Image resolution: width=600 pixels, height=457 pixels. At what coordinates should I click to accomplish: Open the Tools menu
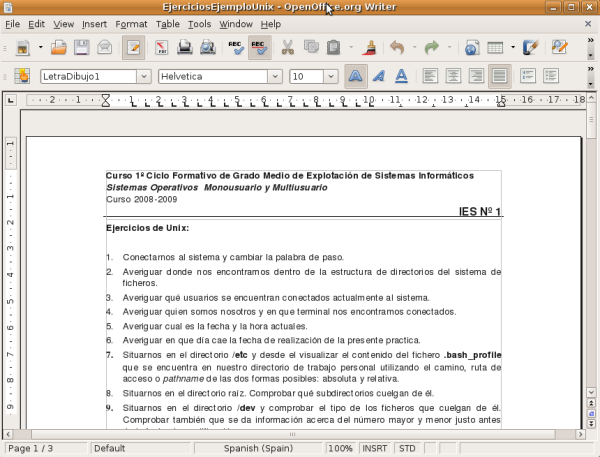[x=199, y=22]
